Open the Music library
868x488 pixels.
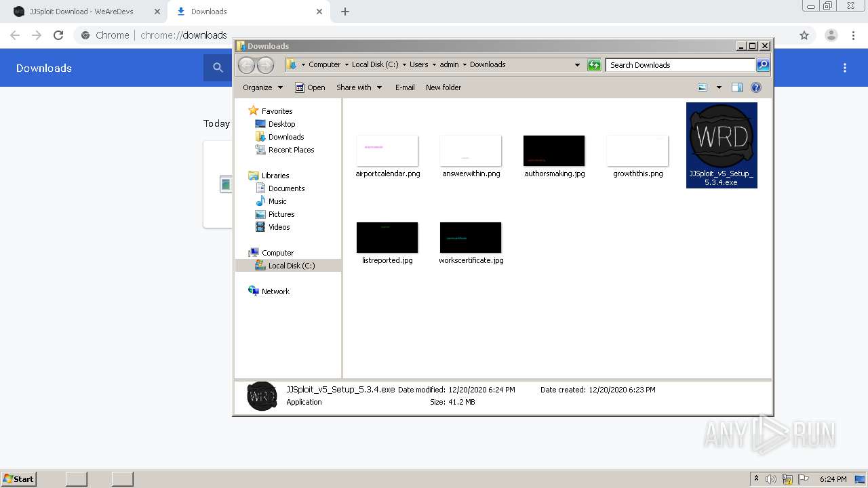coord(271,201)
